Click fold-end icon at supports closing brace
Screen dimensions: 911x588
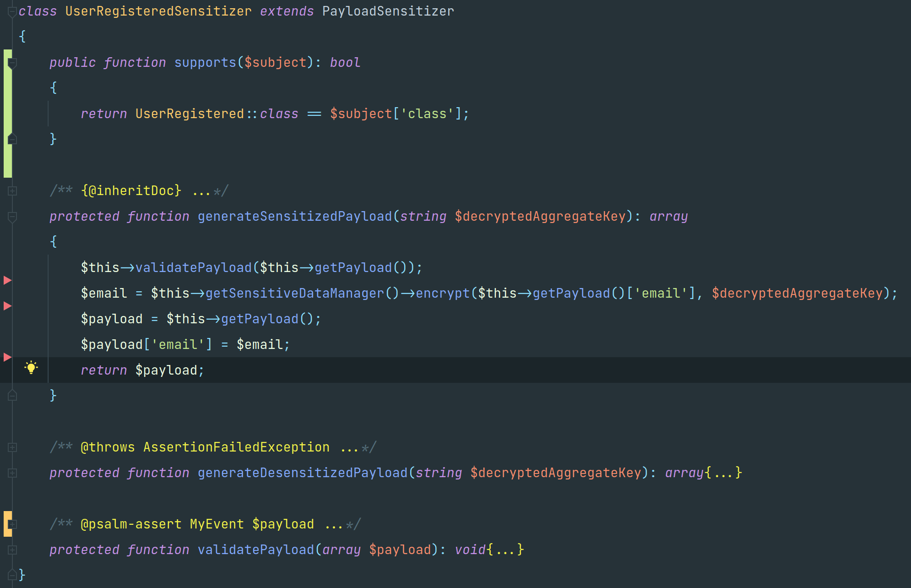point(13,139)
